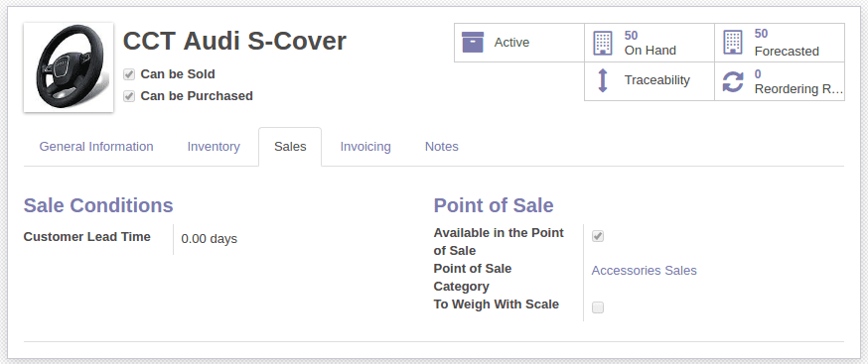Open the steering wheel product image
The height and width of the screenshot is (364, 868).
(69, 67)
